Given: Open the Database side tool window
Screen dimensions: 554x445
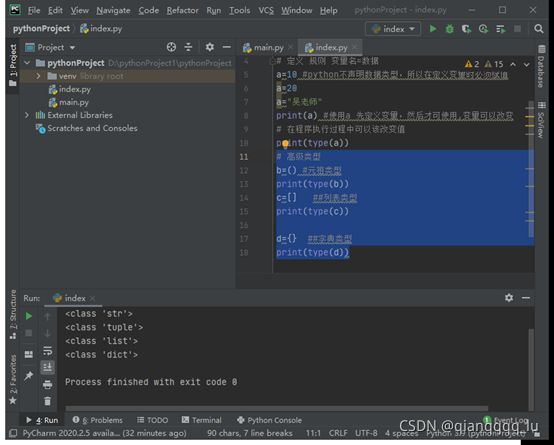Looking at the screenshot, I should (x=541, y=66).
